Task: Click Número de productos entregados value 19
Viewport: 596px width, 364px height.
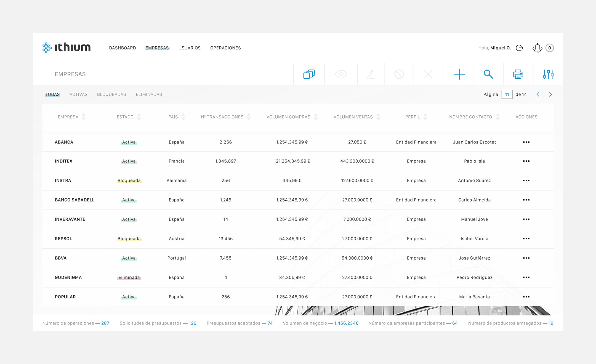Action: [551, 323]
